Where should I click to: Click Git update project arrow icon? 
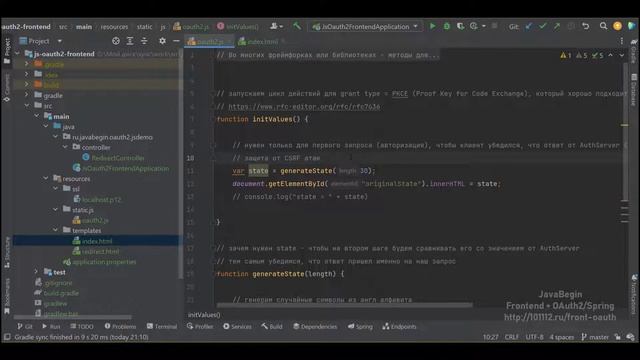point(529,27)
